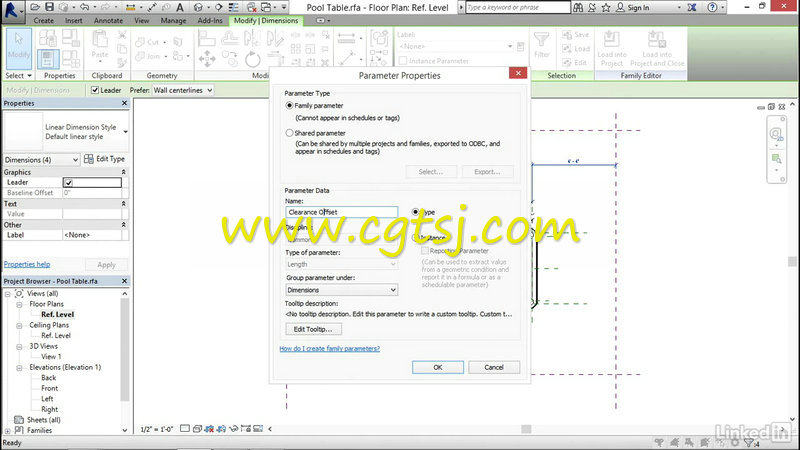The width and height of the screenshot is (800, 450).
Task: Click the Switch Windows icon in Quick Access toolbar
Action: pos(266,7)
